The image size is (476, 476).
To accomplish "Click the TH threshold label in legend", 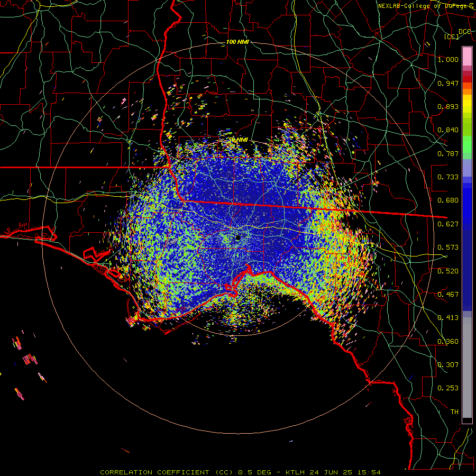I will pos(454,412).
